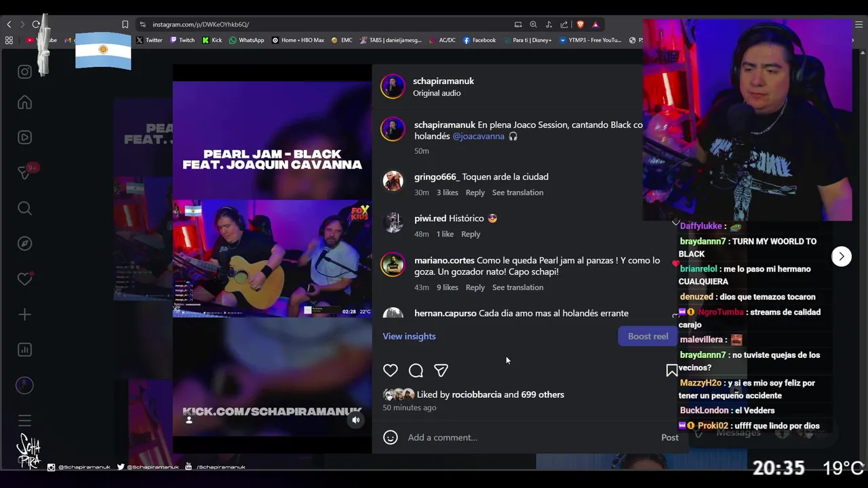Share the reel with the paper plane icon
The image size is (868, 488).
(441, 370)
